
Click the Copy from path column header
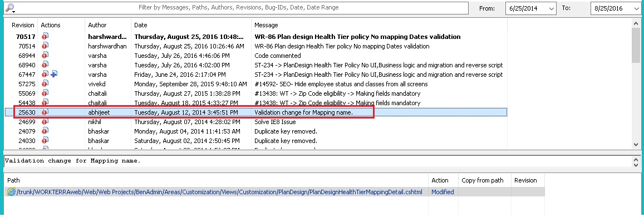[483, 180]
